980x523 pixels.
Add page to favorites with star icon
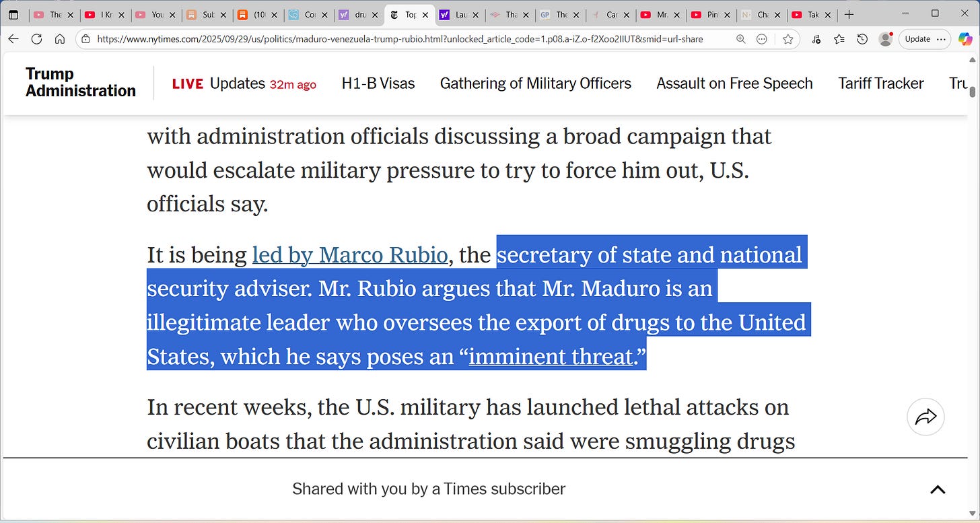[x=788, y=39]
